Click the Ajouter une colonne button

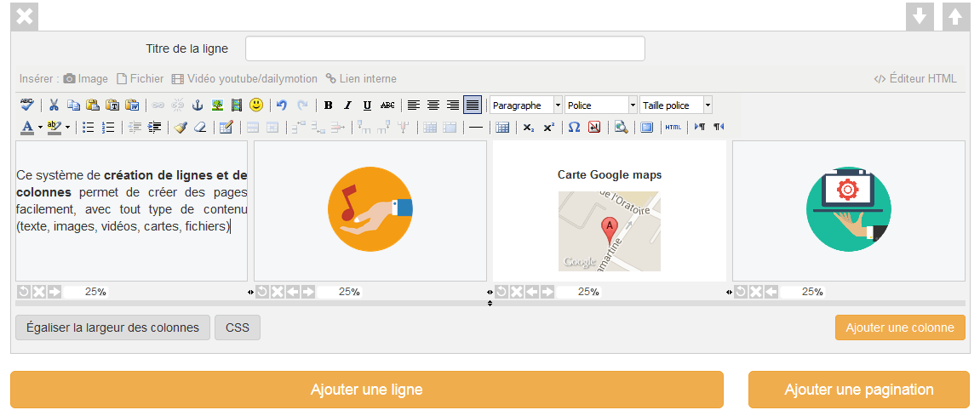900,328
